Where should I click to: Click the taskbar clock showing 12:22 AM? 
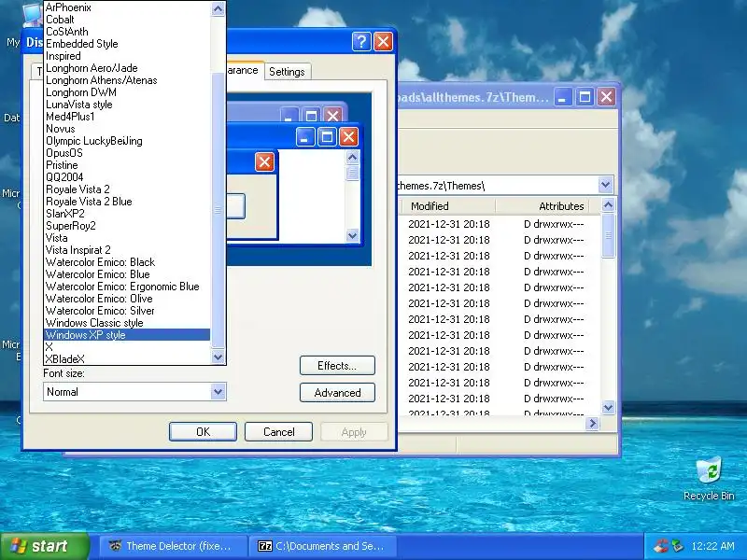click(x=712, y=546)
